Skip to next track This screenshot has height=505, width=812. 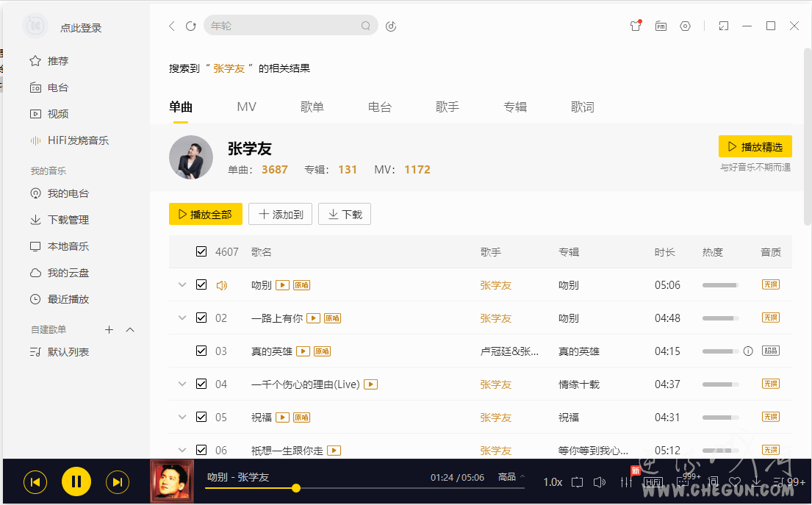pyautogui.click(x=118, y=482)
